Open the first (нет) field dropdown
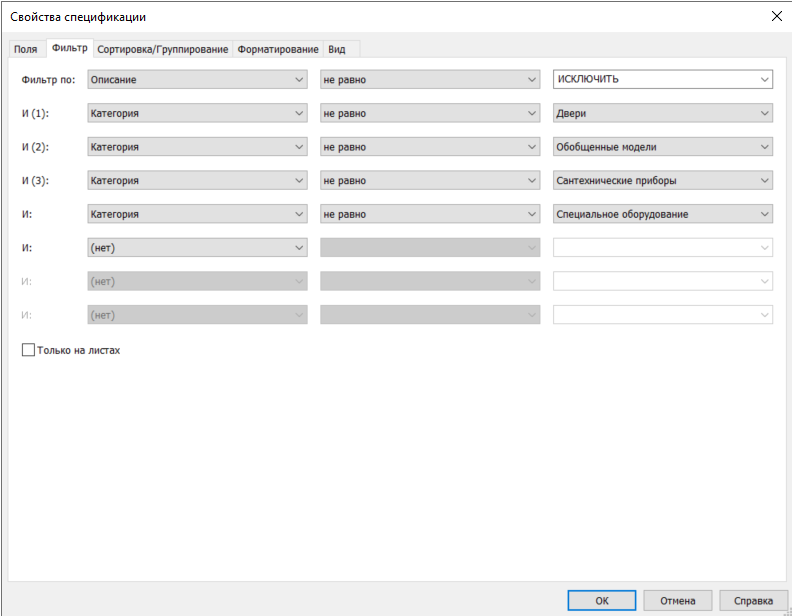 tap(197, 248)
